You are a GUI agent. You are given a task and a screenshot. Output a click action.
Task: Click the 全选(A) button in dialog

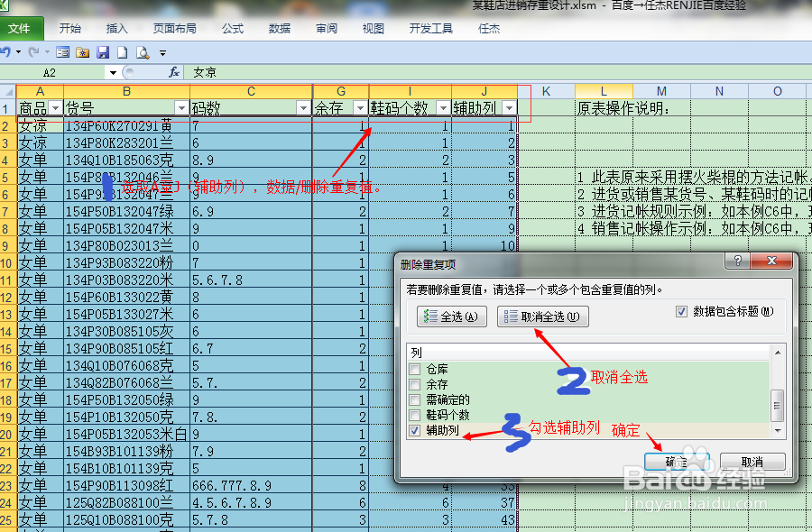pyautogui.click(x=452, y=316)
